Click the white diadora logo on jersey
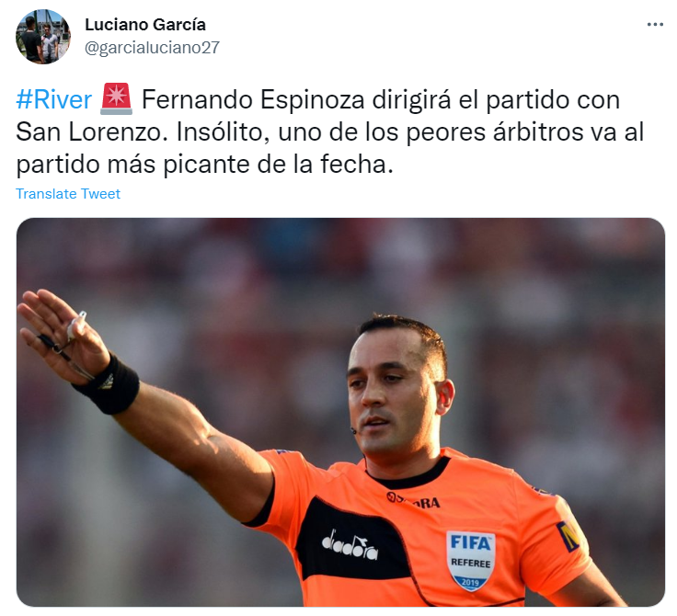 point(350,547)
